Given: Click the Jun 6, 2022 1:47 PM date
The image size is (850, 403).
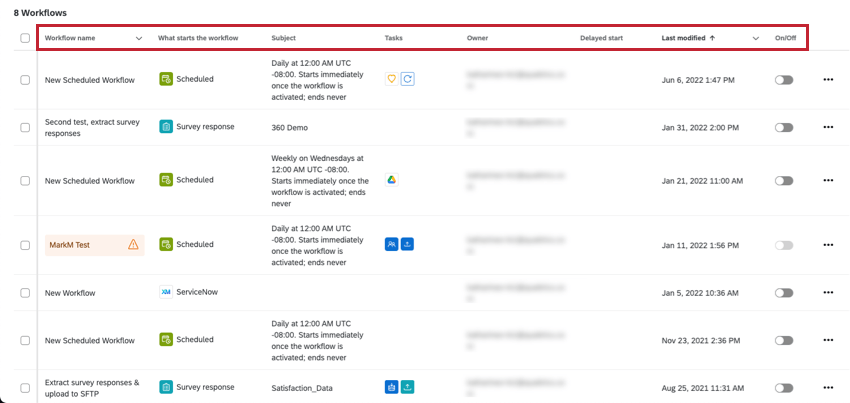Looking at the screenshot, I should (x=698, y=80).
